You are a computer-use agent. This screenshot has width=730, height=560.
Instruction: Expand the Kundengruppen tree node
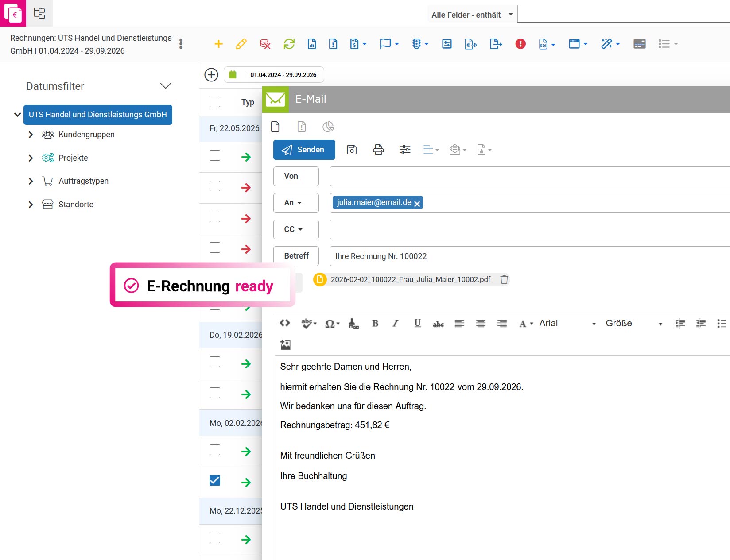click(x=31, y=135)
